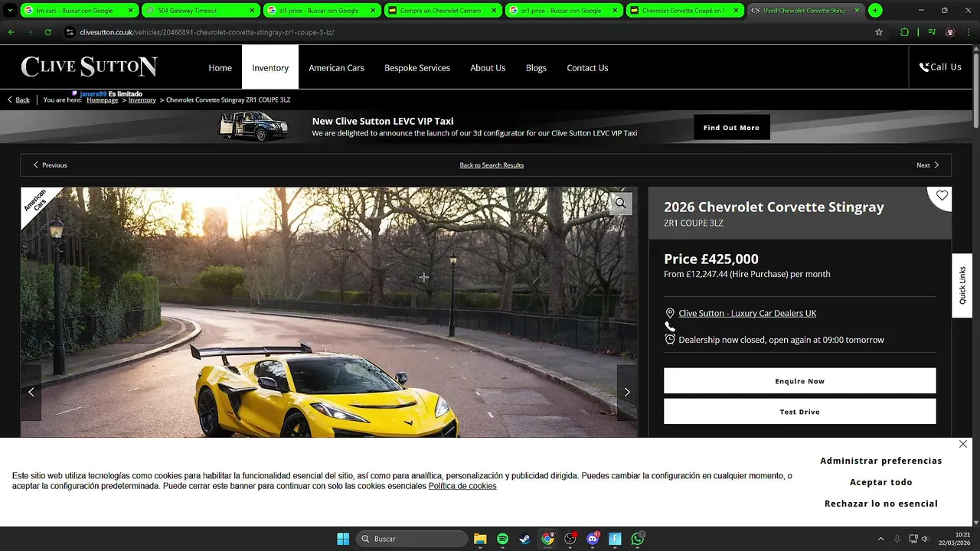Open the Chrome three-dot menu
The image size is (980, 551).
point(969,32)
